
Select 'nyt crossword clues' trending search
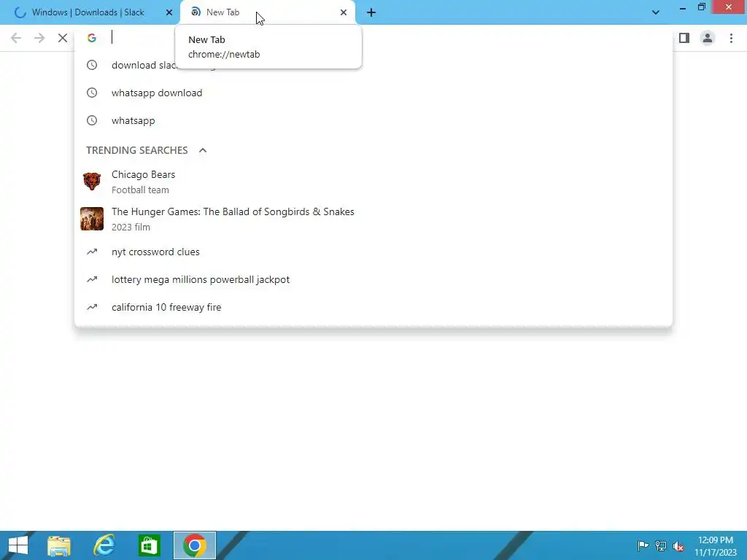click(x=373, y=252)
